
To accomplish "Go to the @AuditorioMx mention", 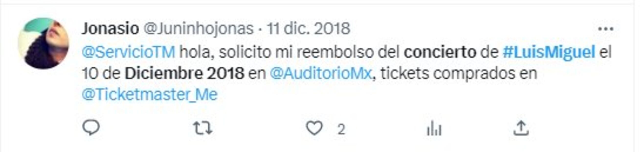I will [321, 74].
